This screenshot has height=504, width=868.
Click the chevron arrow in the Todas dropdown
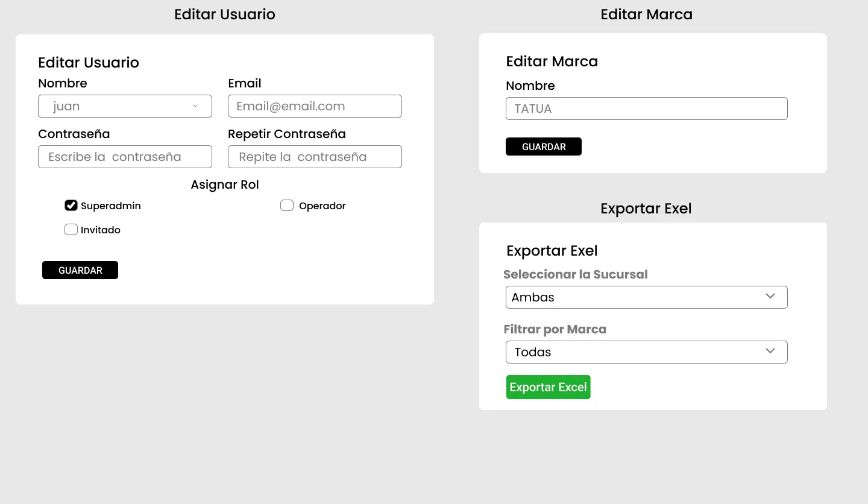point(770,351)
